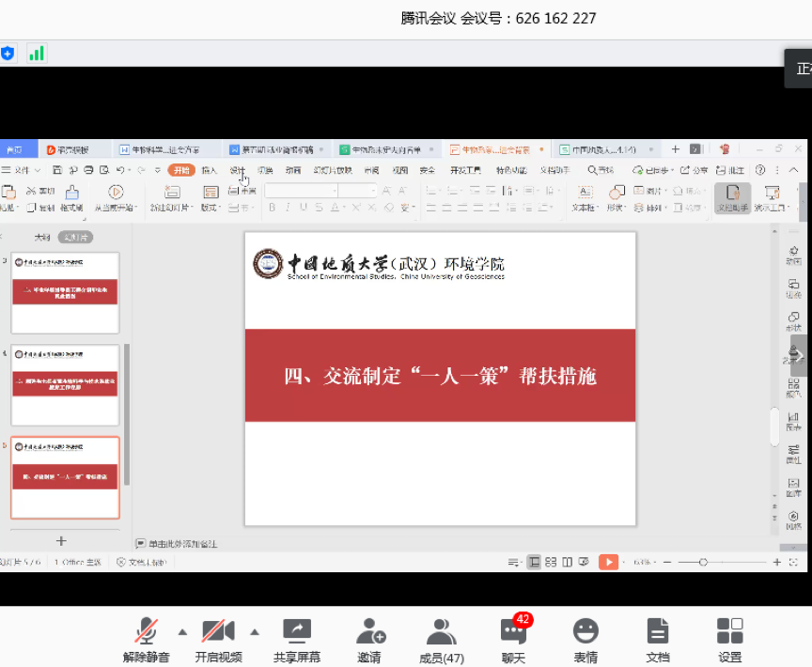
Task: Click the zoom slider in status bar
Action: 703,562
